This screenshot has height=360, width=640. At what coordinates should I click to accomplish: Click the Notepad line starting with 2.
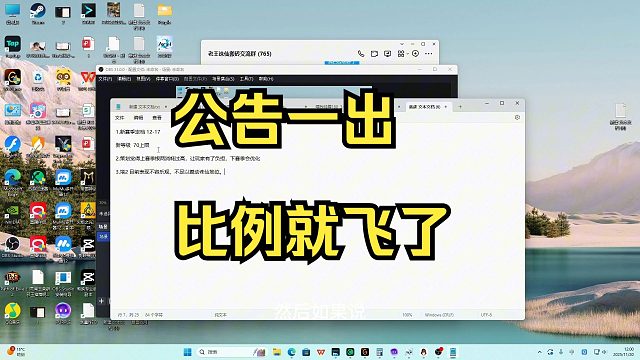tap(188, 158)
